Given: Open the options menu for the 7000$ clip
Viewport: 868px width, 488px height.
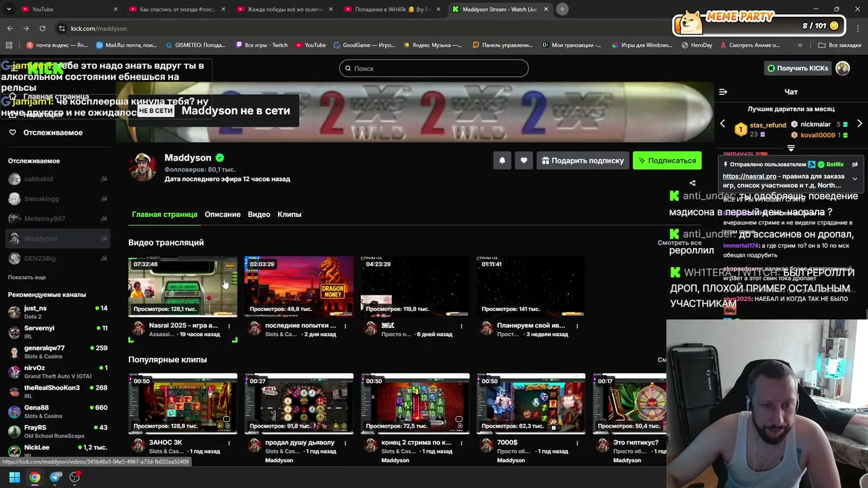Looking at the screenshot, I should (x=577, y=443).
